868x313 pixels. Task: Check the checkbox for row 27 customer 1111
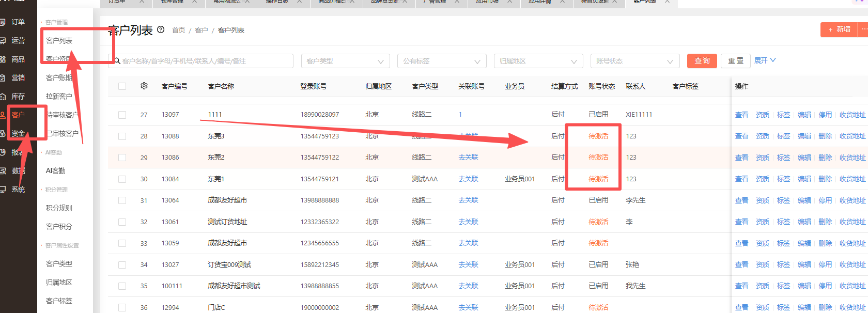point(122,115)
